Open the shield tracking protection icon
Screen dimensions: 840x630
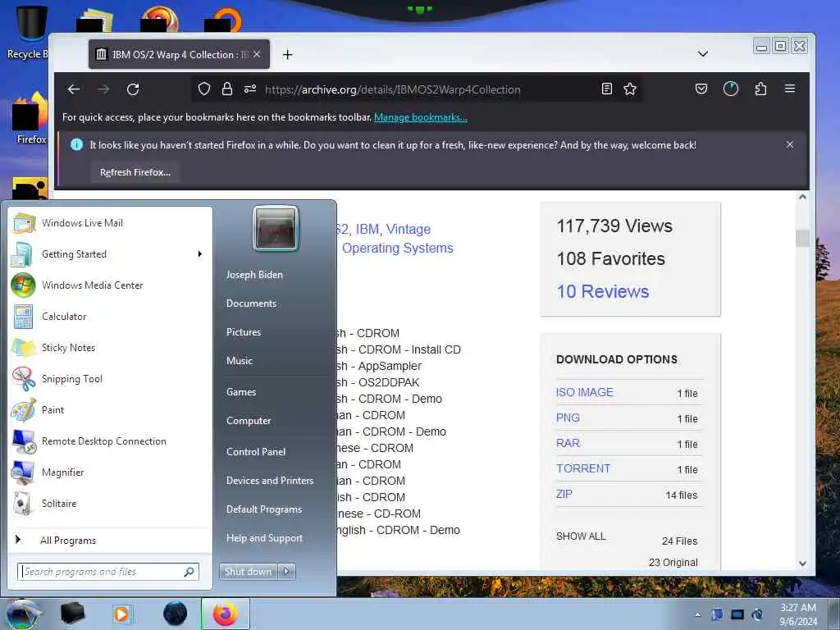tap(204, 89)
